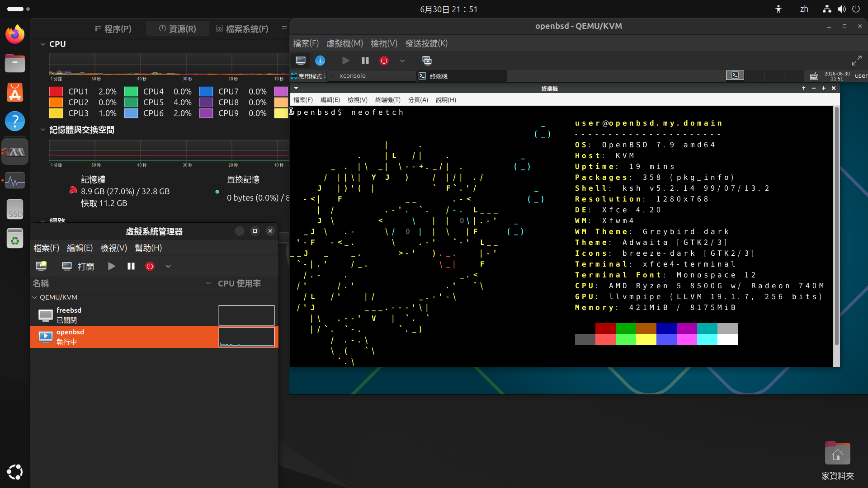Open input method zh indicator
Screen dimensions: 868x488
pos(804,9)
